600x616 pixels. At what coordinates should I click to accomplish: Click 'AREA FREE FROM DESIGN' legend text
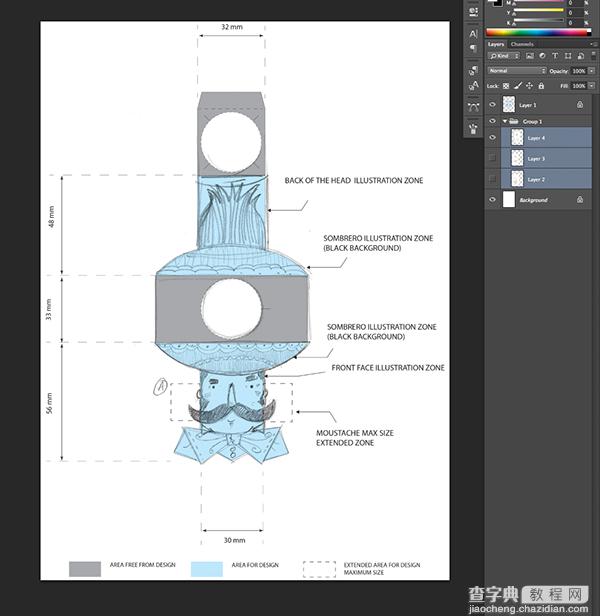pos(143,565)
